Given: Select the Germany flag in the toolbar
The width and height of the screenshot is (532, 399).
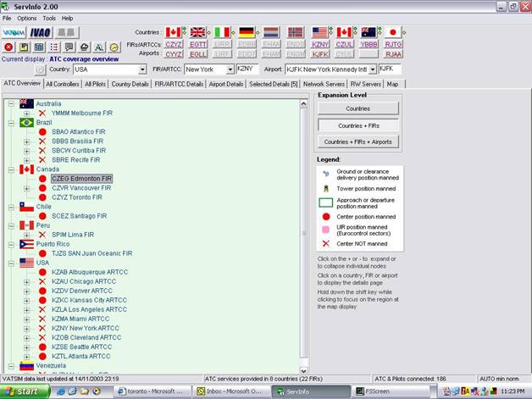Looking at the screenshot, I should 247,32.
